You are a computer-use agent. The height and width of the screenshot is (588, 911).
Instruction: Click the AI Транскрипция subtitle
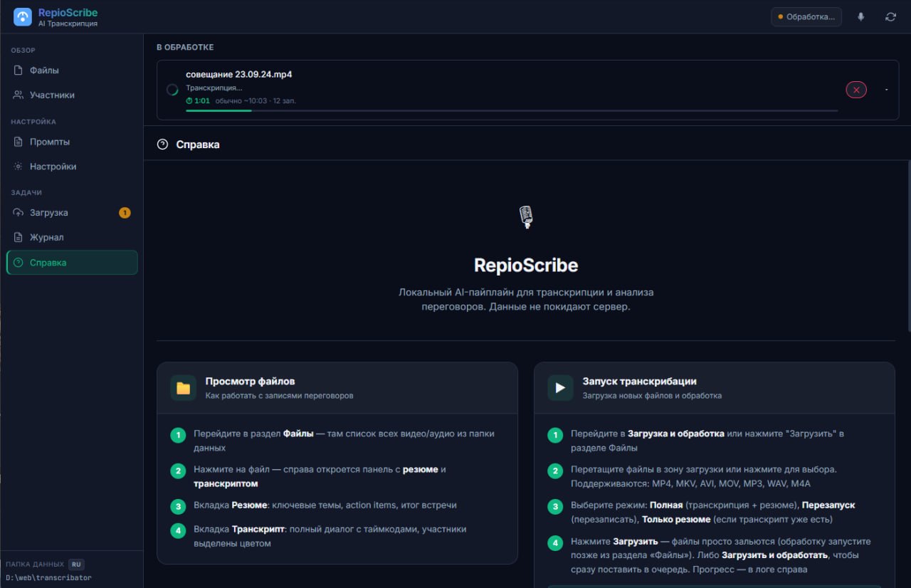pos(68,24)
